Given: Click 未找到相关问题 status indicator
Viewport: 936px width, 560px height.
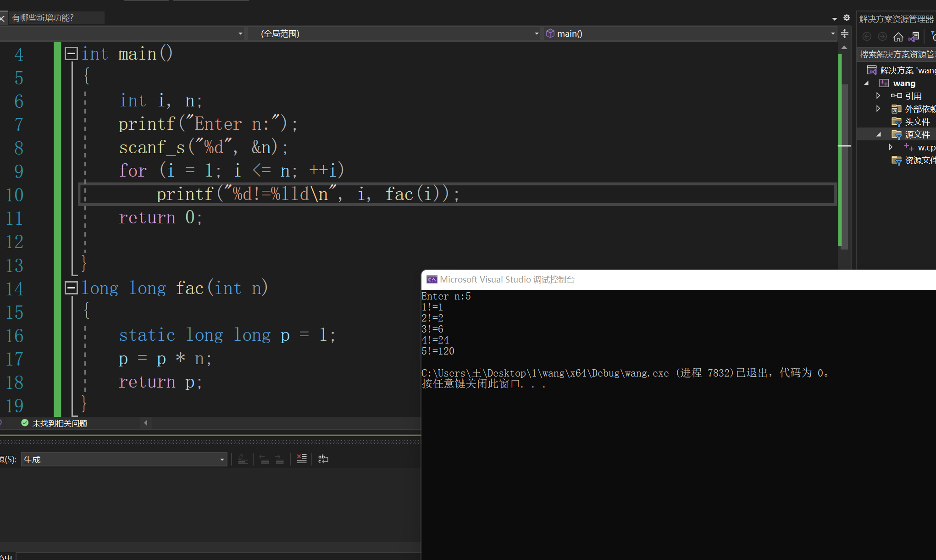Looking at the screenshot, I should coord(54,423).
